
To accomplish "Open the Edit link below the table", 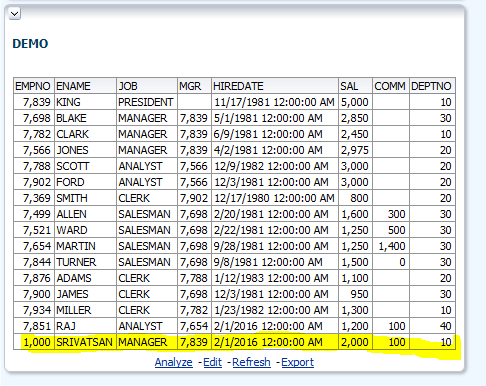I will point(212,362).
